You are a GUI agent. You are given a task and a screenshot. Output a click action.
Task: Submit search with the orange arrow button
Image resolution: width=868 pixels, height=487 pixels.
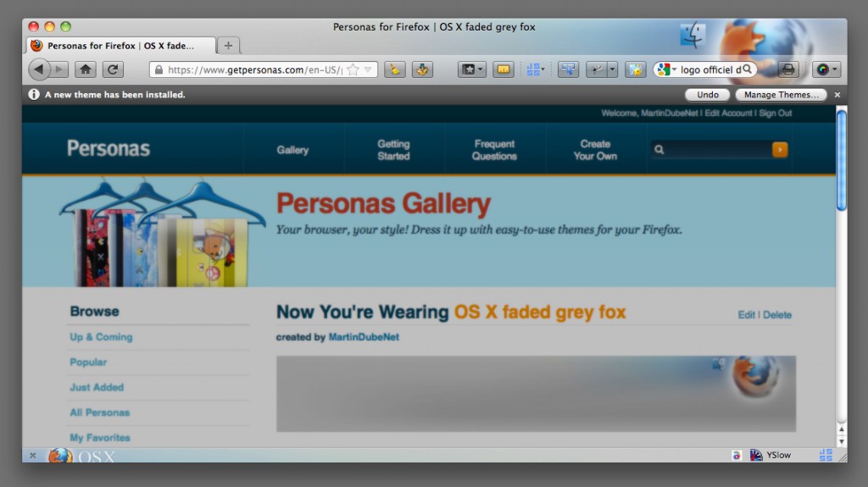pos(780,149)
